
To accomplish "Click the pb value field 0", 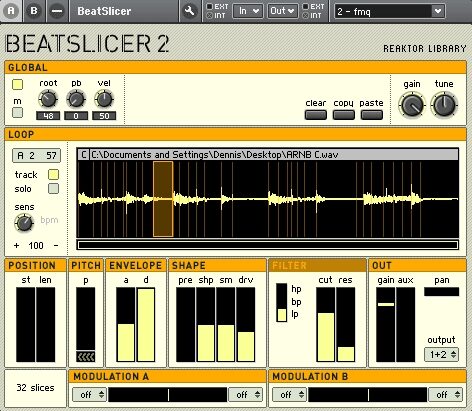I will click(x=76, y=116).
